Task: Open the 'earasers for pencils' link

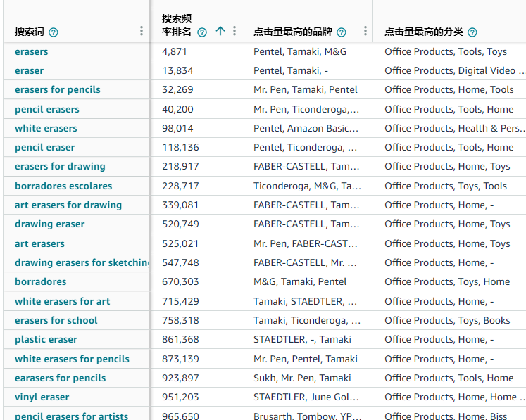Action: click(60, 378)
